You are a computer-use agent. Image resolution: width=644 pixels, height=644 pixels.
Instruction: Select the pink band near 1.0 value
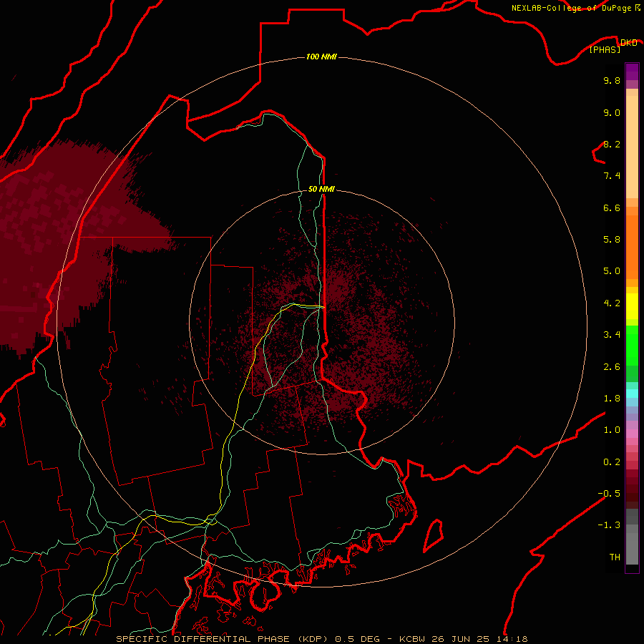(632, 434)
